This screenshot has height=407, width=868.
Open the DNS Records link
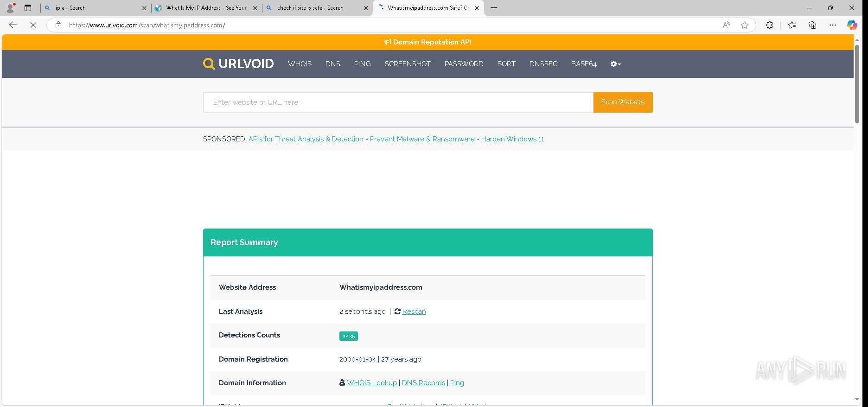(x=423, y=383)
